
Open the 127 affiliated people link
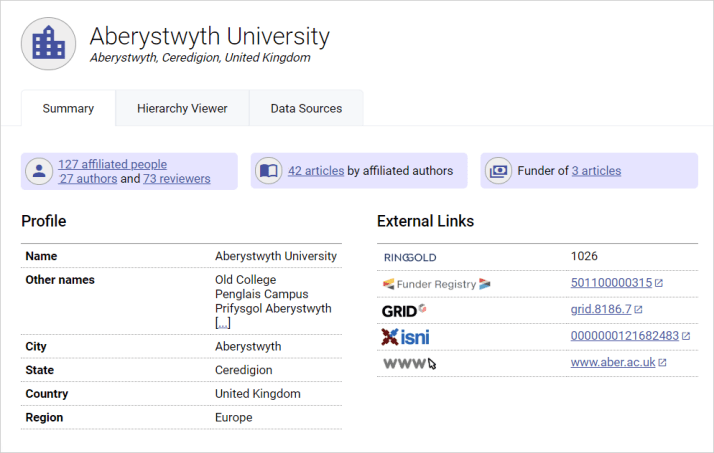[x=112, y=164]
